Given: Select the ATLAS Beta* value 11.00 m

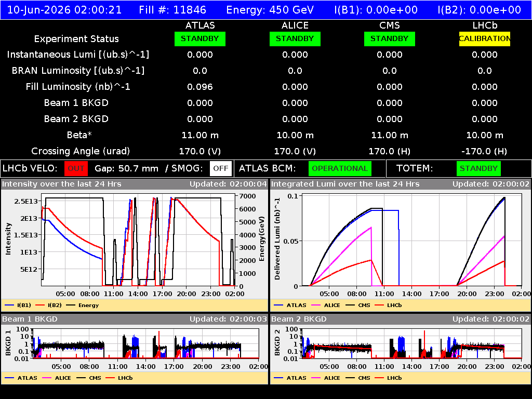Looking at the screenshot, I should (x=200, y=135).
